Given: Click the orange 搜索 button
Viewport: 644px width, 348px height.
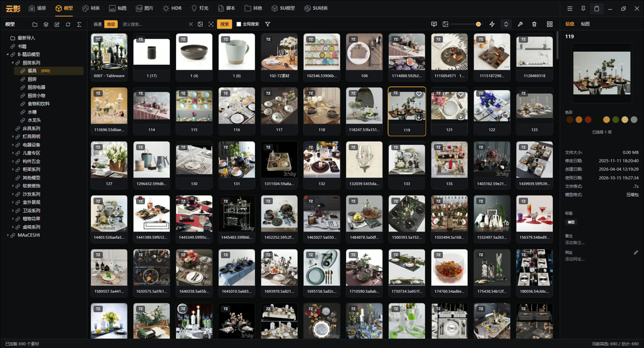Looking at the screenshot, I should [x=224, y=24].
